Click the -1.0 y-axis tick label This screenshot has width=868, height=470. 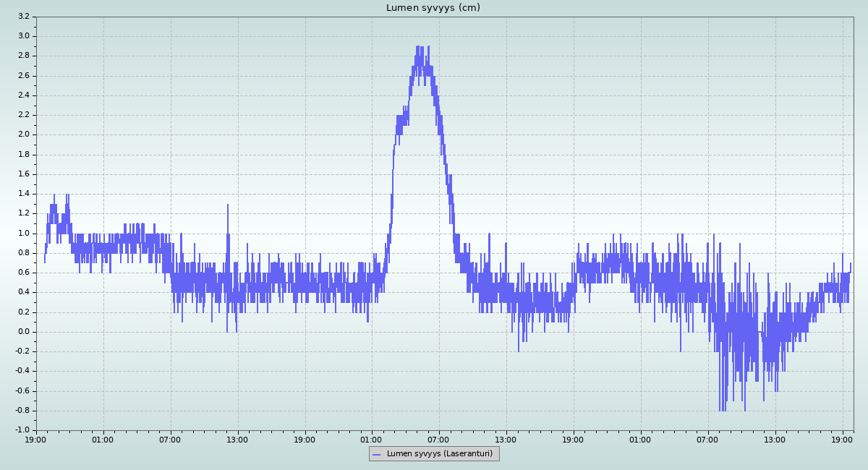pos(22,430)
